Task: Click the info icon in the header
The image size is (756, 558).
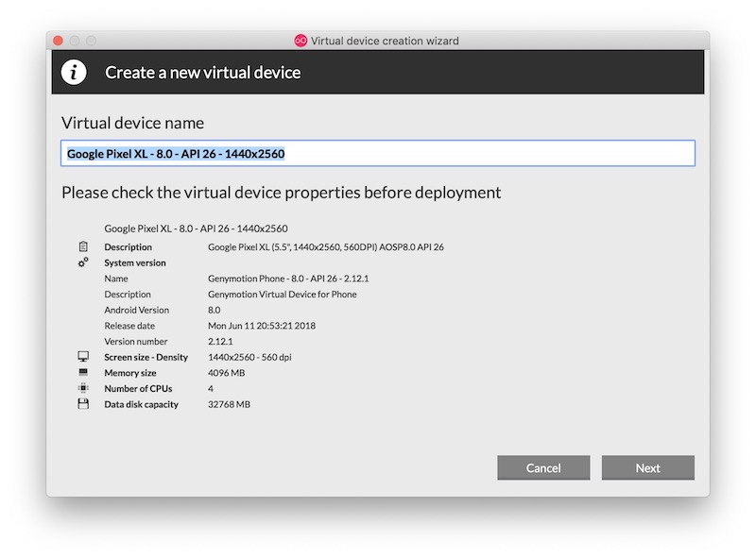Action: click(74, 73)
